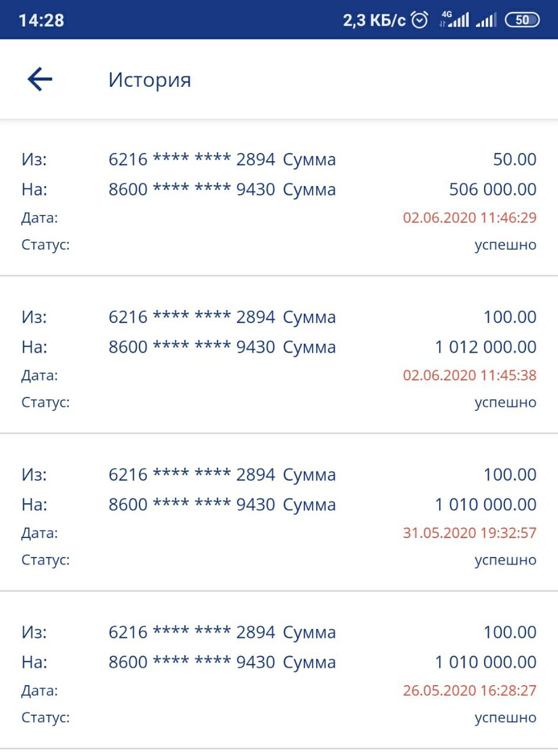Tap the alarm clock status icon

click(x=420, y=20)
